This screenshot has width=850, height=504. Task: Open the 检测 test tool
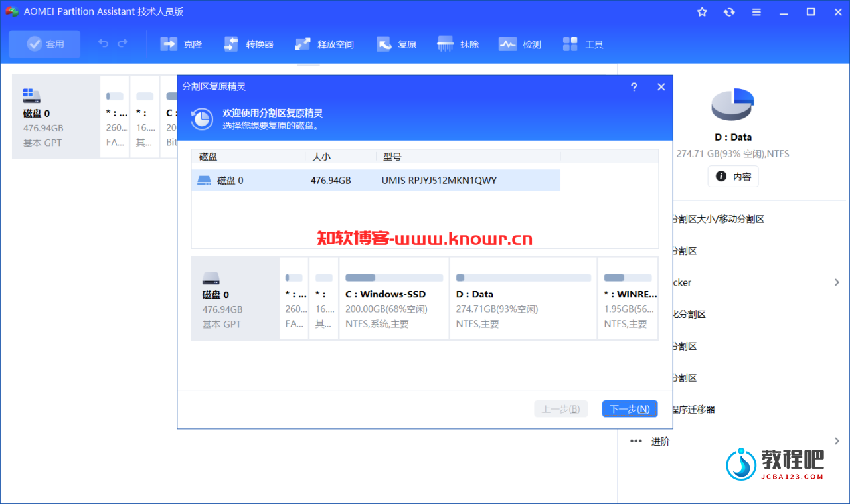(x=520, y=44)
